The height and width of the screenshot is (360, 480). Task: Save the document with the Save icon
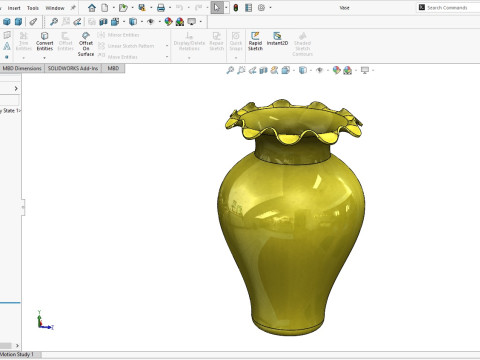142,8
